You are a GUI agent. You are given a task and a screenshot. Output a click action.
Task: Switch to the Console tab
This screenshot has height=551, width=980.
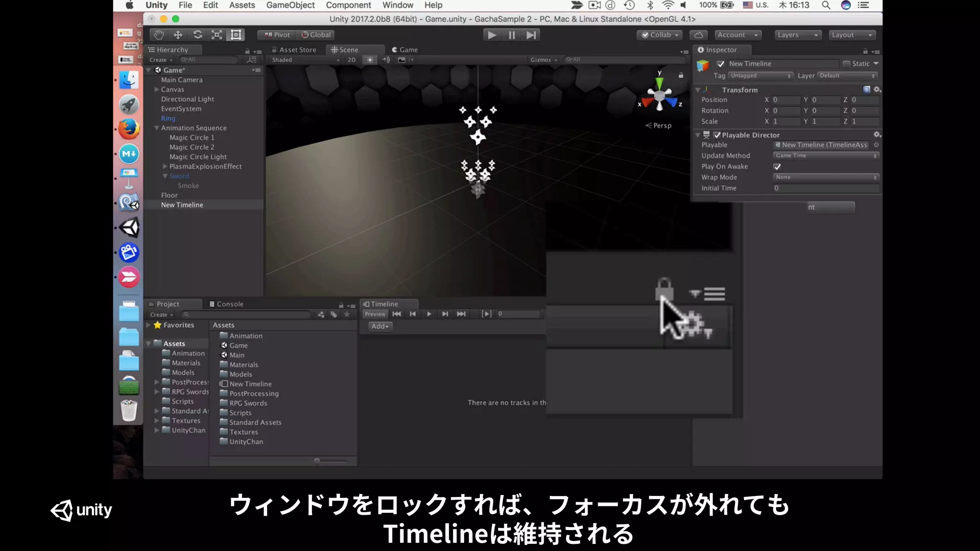[226, 304]
